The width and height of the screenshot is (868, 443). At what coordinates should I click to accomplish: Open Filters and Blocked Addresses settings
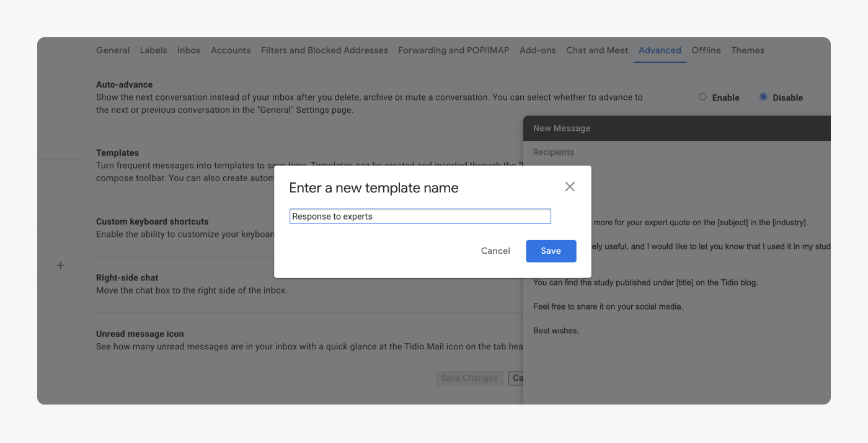(x=324, y=50)
